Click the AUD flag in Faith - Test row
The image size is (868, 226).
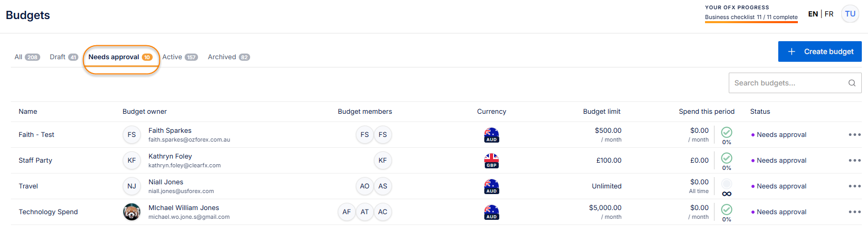click(x=492, y=135)
